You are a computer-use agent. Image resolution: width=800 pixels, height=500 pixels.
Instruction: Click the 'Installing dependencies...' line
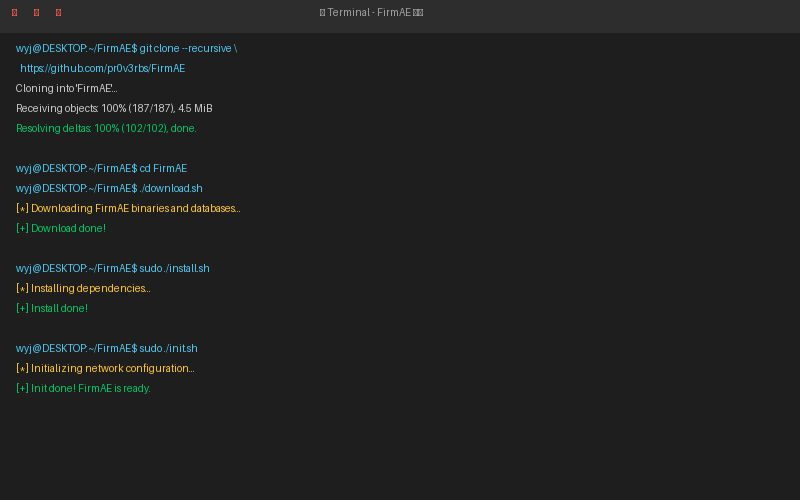click(83, 288)
